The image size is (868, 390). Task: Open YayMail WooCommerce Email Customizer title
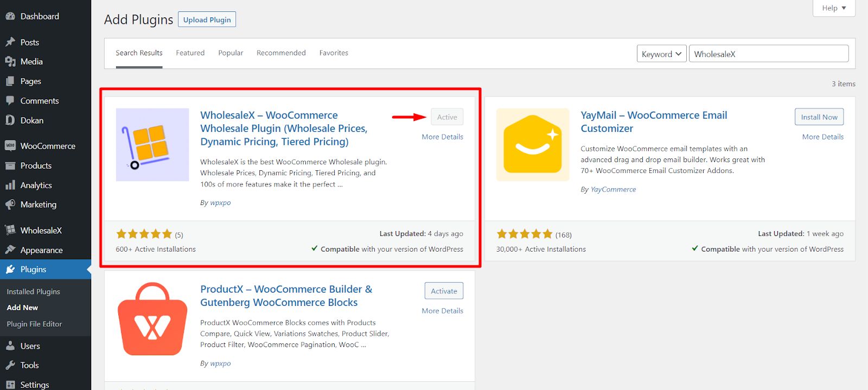(x=654, y=122)
